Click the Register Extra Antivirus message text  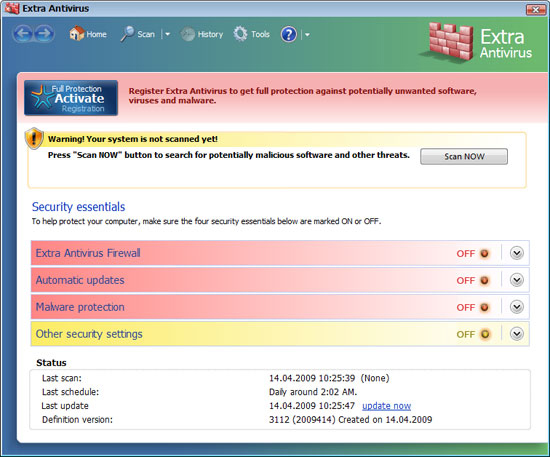click(302, 96)
